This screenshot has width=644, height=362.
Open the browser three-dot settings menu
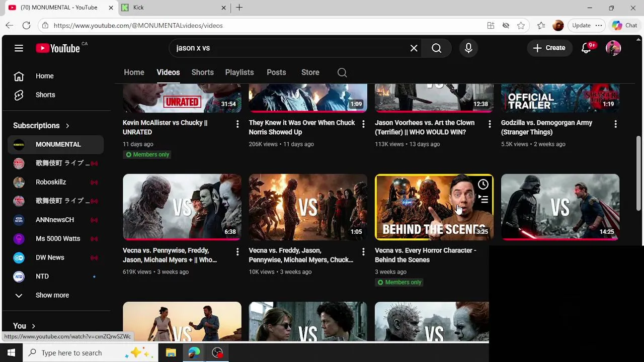coord(599,26)
